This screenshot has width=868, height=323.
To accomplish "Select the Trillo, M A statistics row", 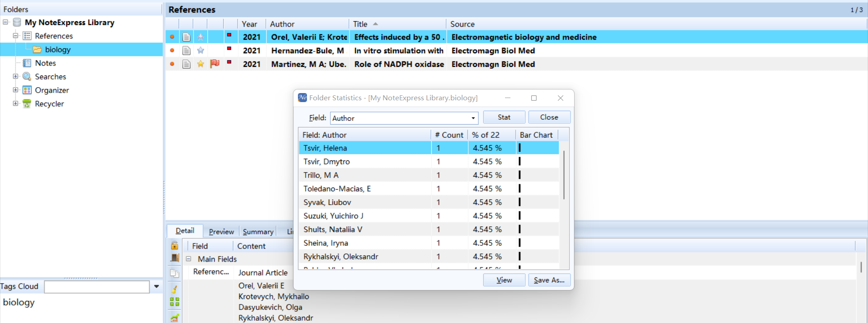I will pos(429,175).
